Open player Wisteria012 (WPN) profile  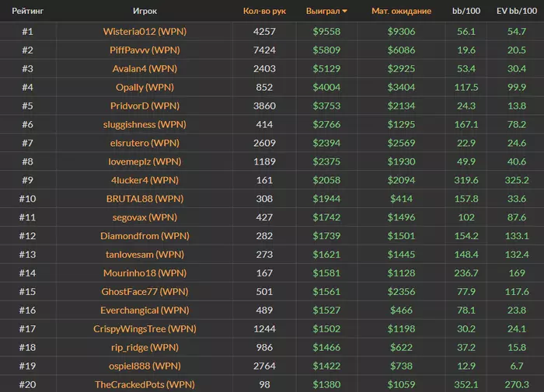[x=145, y=32]
